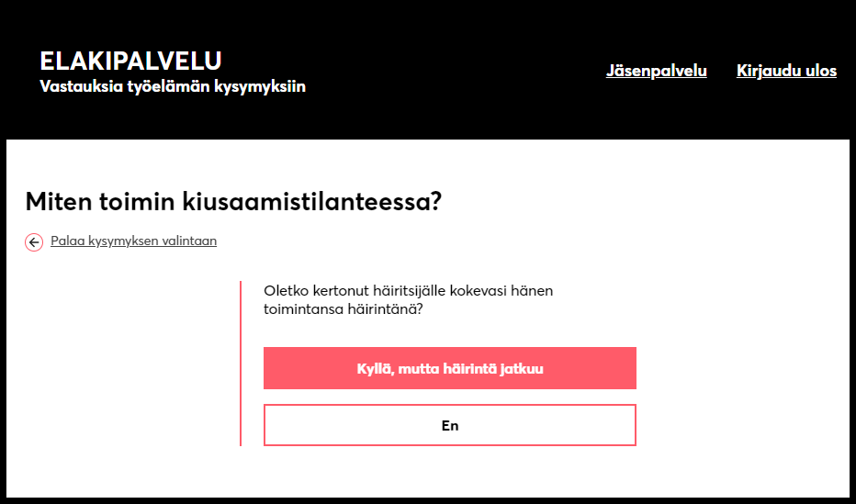Open the Jäsenpalvelu link in the header

656,71
